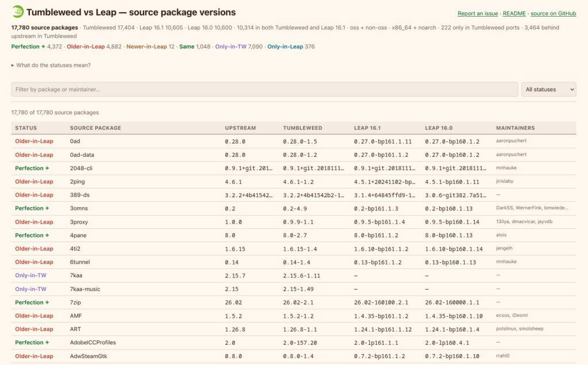Click '17,780 of 17,780 source packages' count
Viewport: 588px width, 365px height.
click(55, 113)
